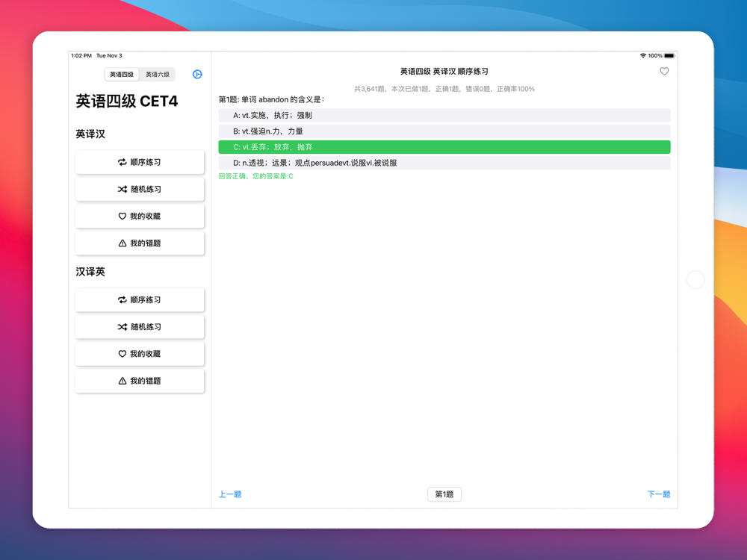The image size is (747, 560).
Task: Open 我的收藏 under 英译汉
Action: click(140, 217)
